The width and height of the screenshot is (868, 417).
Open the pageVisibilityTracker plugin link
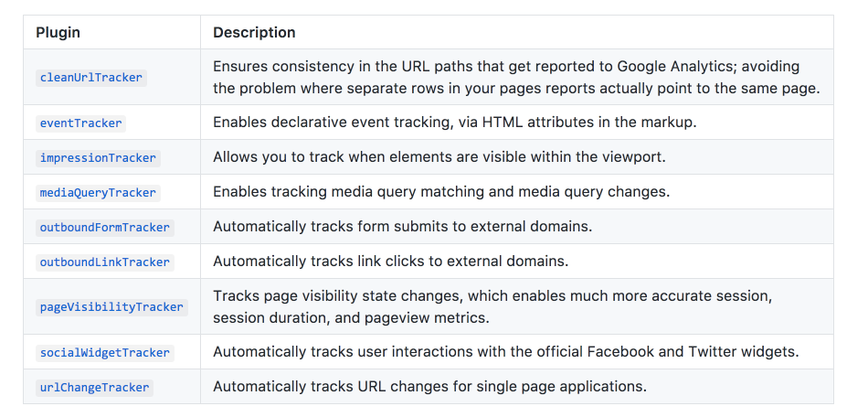[x=111, y=307]
